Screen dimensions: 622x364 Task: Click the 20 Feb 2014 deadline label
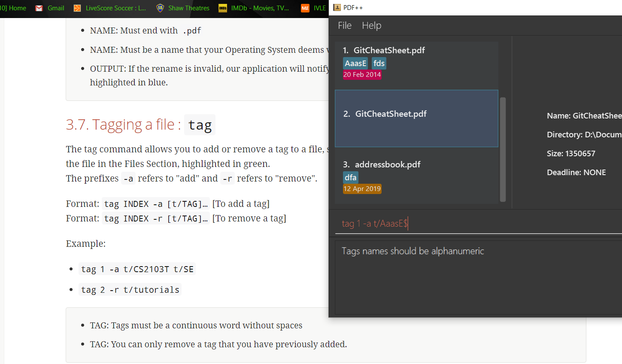(362, 75)
